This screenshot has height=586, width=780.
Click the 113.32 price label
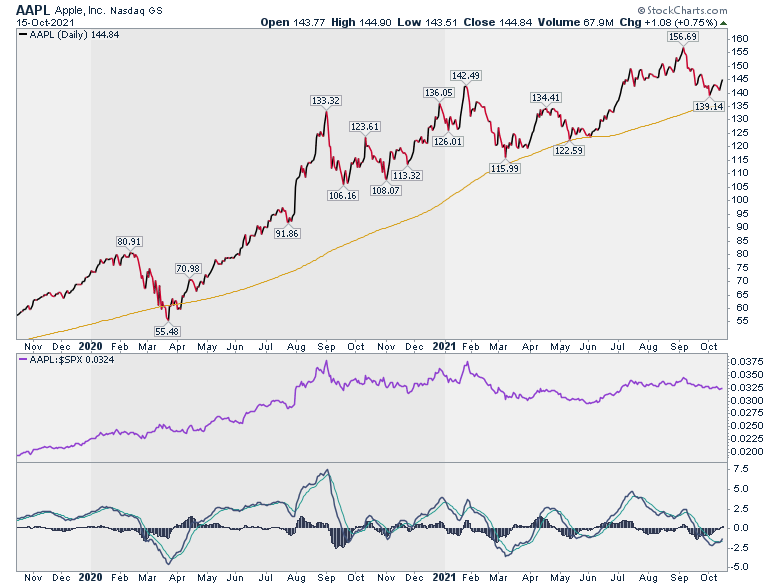[x=406, y=175]
